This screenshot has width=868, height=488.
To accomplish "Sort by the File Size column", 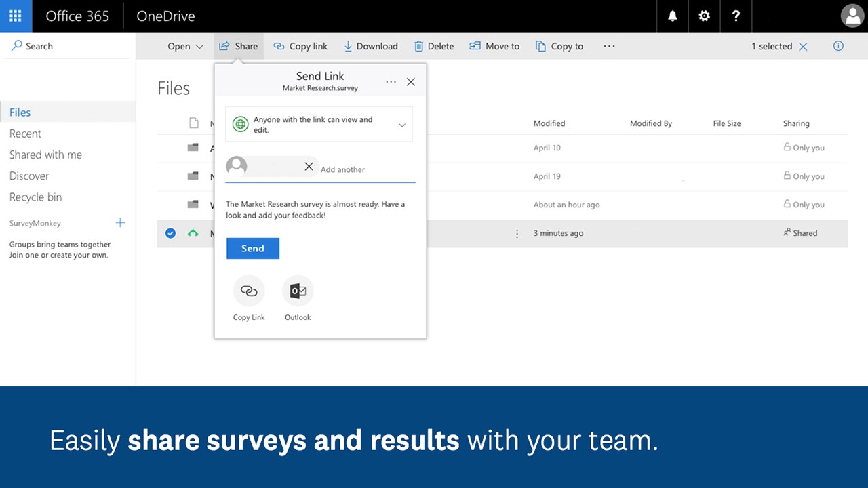I will [727, 123].
